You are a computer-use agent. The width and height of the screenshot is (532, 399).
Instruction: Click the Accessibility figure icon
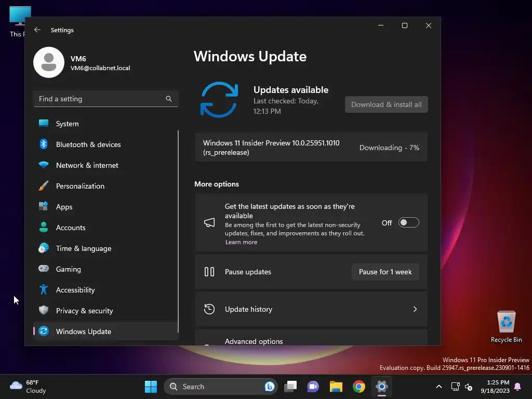(44, 289)
